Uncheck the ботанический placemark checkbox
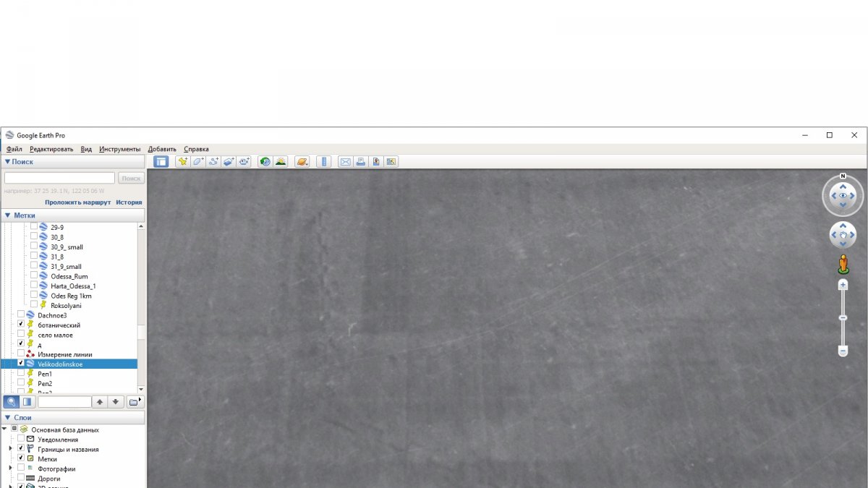The image size is (868, 488). pos(21,325)
